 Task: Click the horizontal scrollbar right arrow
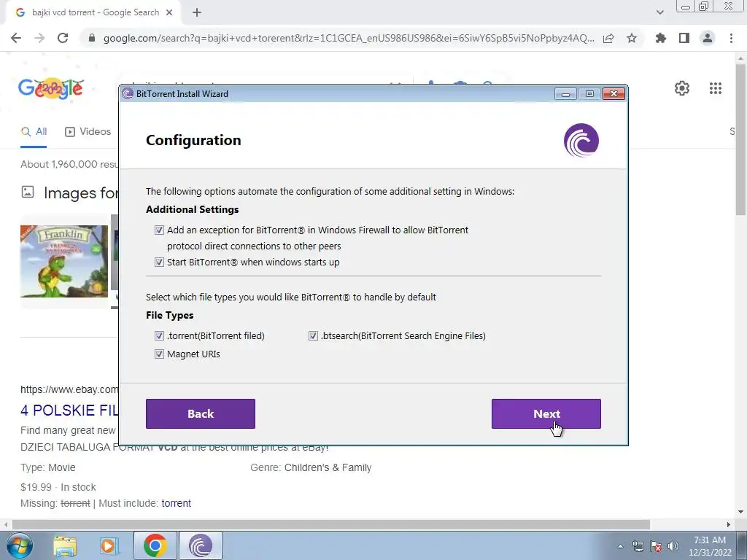pos(729,525)
